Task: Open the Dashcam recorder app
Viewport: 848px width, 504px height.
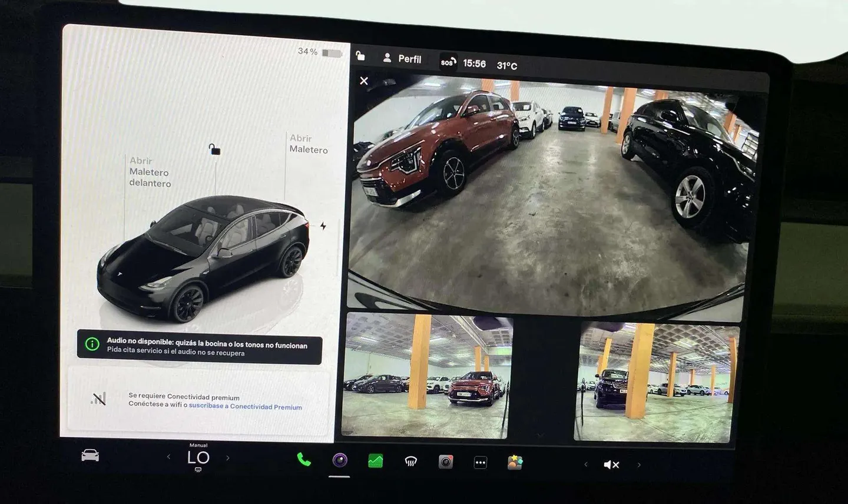Action: point(446,462)
